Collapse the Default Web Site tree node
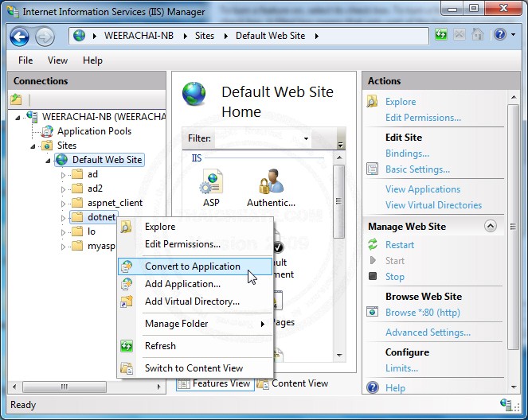The image size is (528, 420). [49, 160]
